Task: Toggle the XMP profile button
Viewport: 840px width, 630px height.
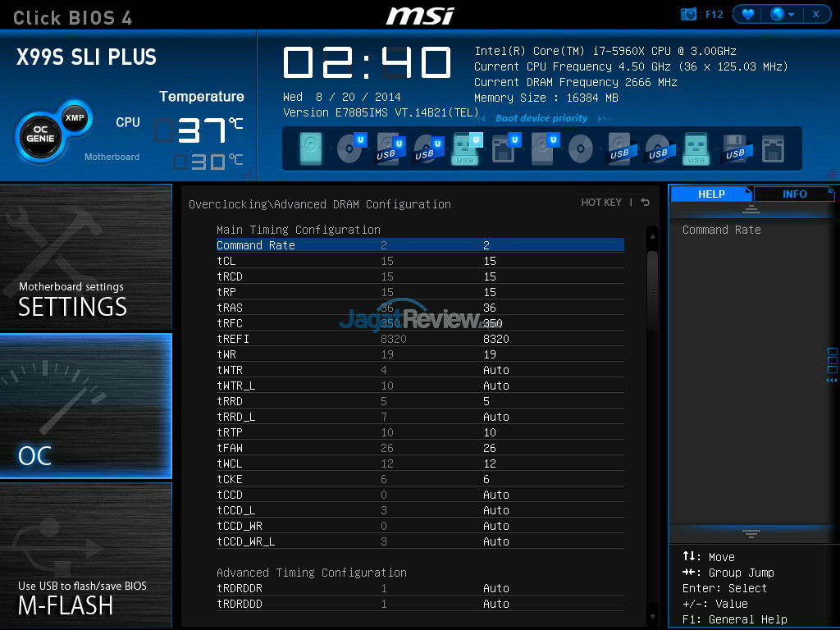Action: click(75, 117)
